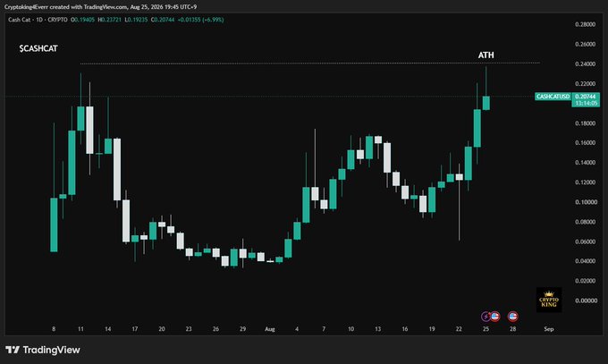
Task: Click the Sep label on the time axis
Action: pos(549,329)
